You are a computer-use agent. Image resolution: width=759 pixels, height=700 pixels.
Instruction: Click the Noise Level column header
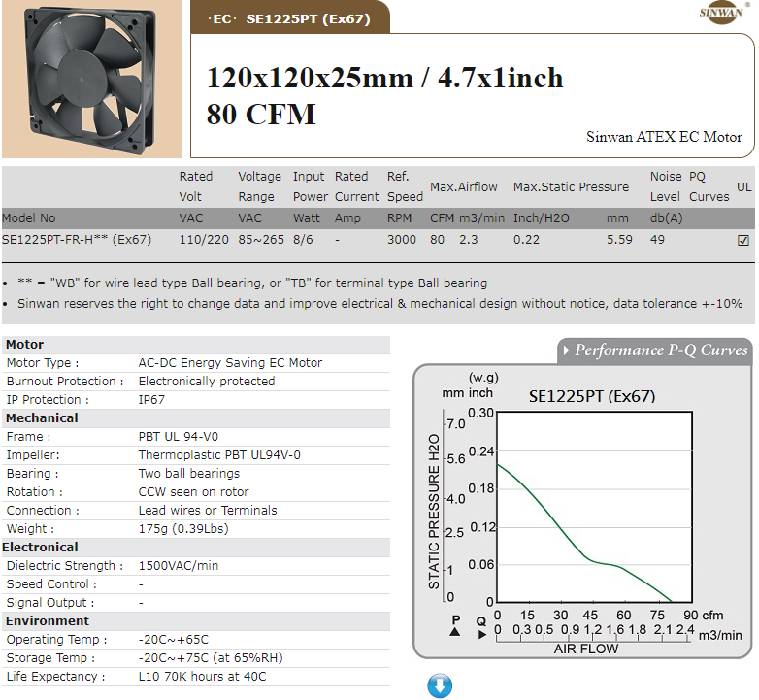click(665, 186)
